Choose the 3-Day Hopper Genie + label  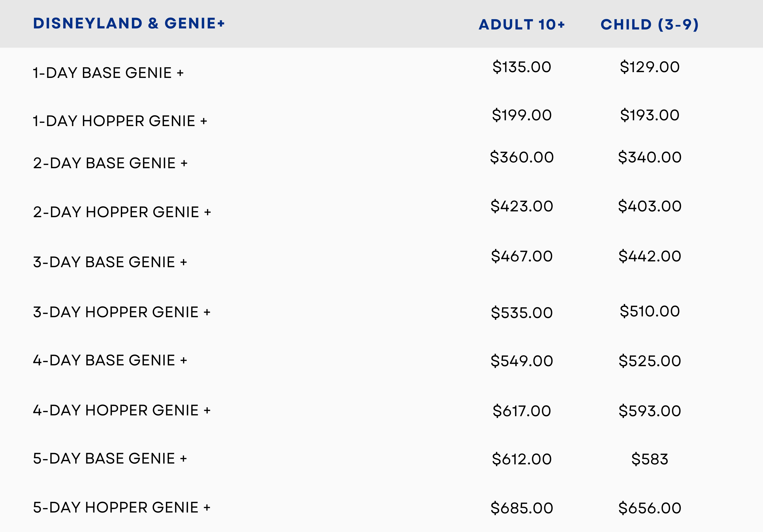(122, 312)
